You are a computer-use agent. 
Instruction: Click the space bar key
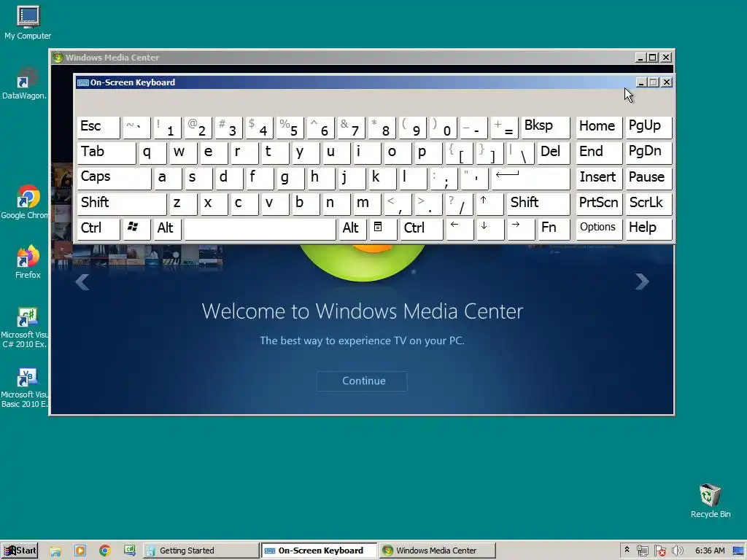coord(260,229)
